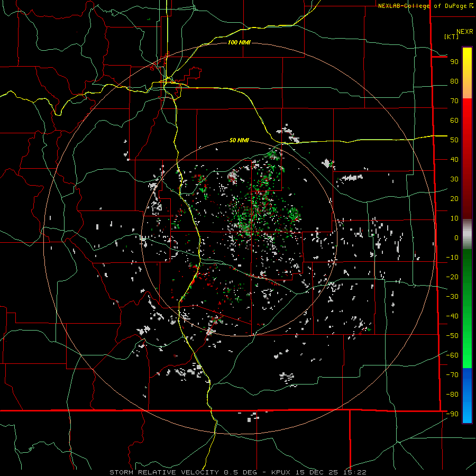The width and height of the screenshot is (476, 476).
Task: Select the -10 knot scale label
Action: coord(452,258)
